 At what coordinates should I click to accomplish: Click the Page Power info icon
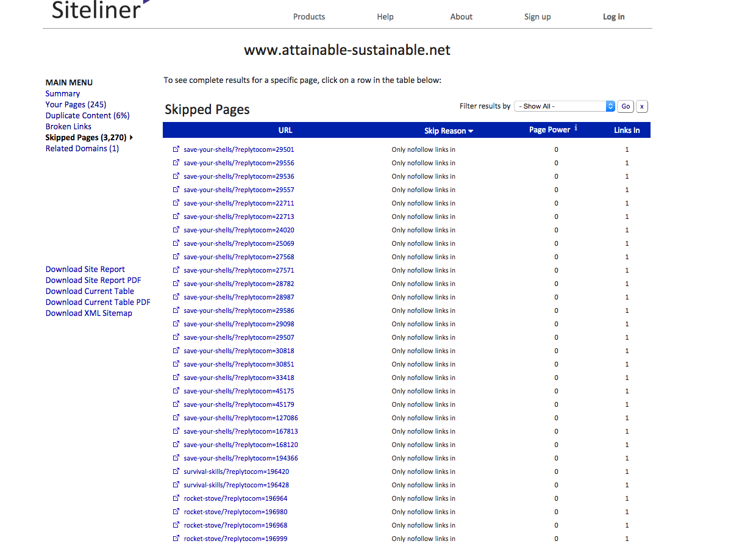point(576,128)
